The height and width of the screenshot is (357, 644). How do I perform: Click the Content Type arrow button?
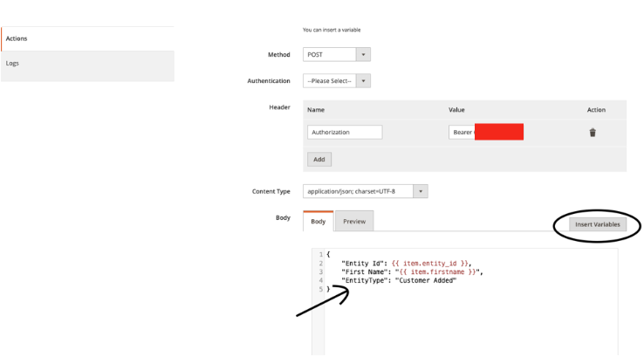point(421,191)
